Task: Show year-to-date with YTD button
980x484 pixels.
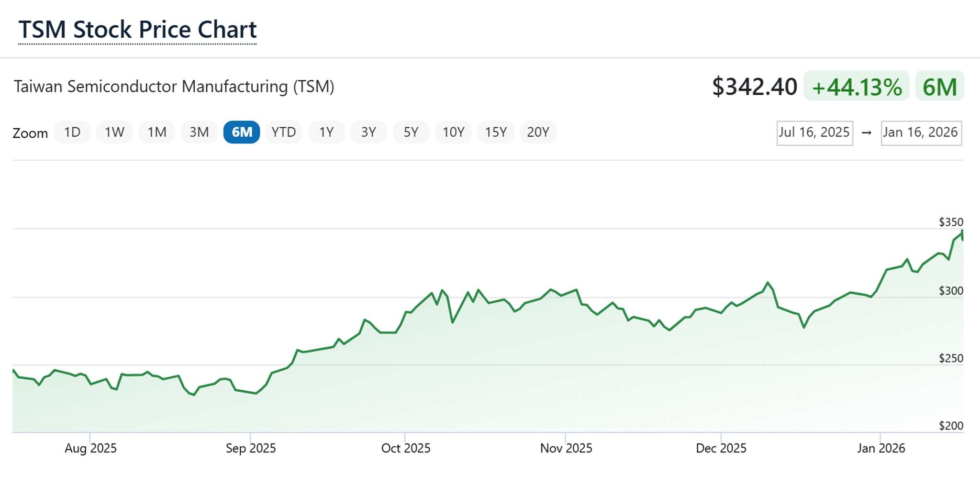Action: coord(284,132)
